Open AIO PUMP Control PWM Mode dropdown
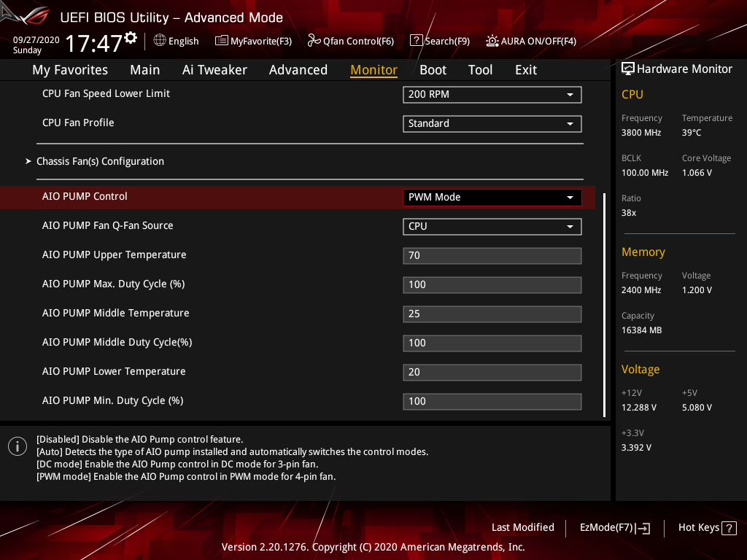 coord(492,197)
